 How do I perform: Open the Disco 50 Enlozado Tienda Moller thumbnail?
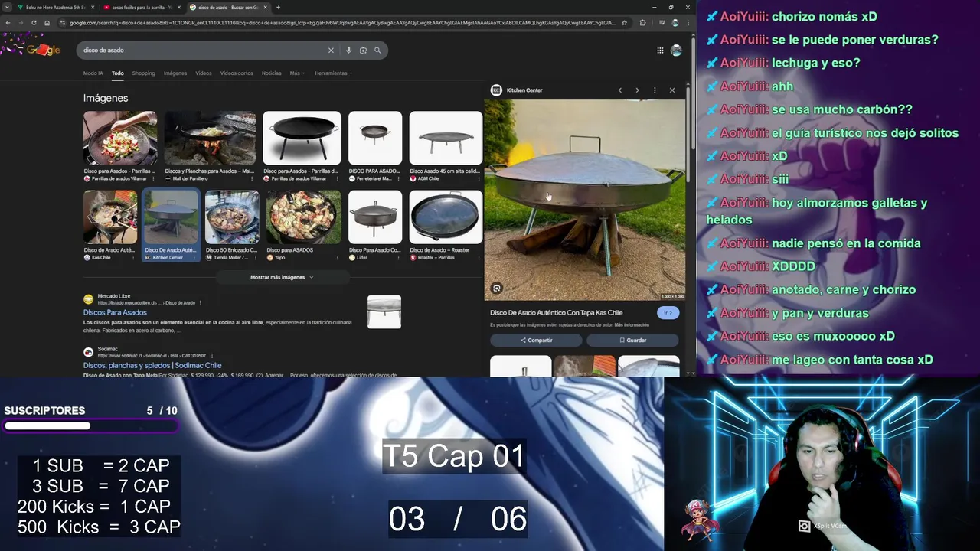[x=232, y=217]
